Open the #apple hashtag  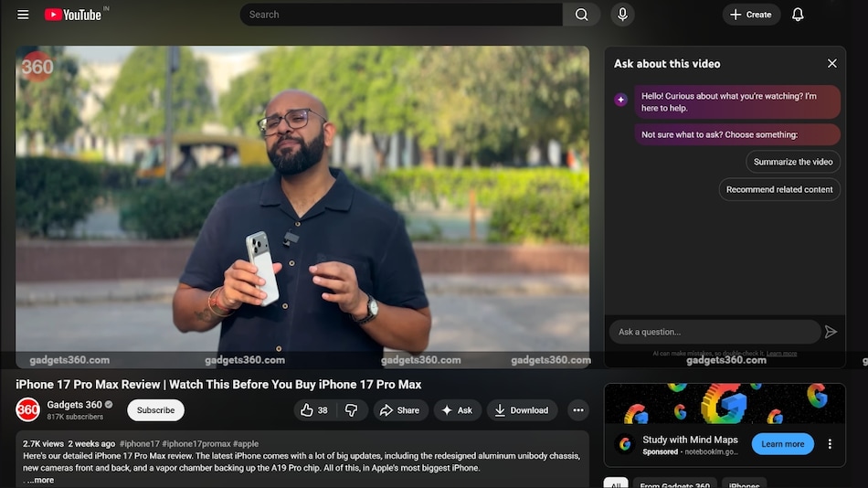point(246,444)
